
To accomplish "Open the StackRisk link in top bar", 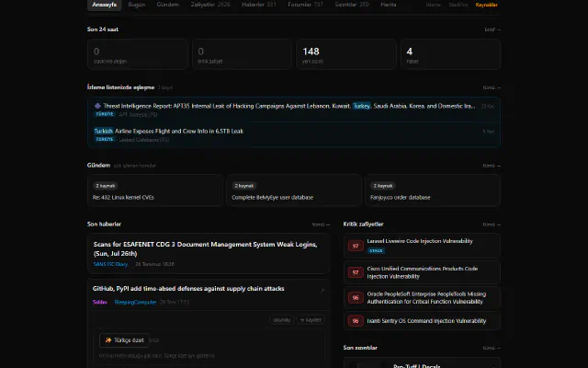I will click(x=458, y=5).
